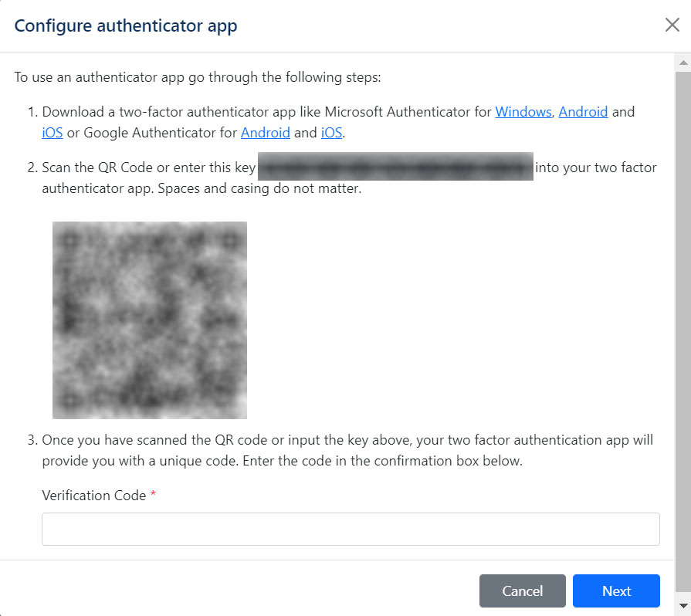Screen dimensions: 691x616
Task: Click the "Once you have scanned the QR code" instruction
Action: [x=347, y=450]
